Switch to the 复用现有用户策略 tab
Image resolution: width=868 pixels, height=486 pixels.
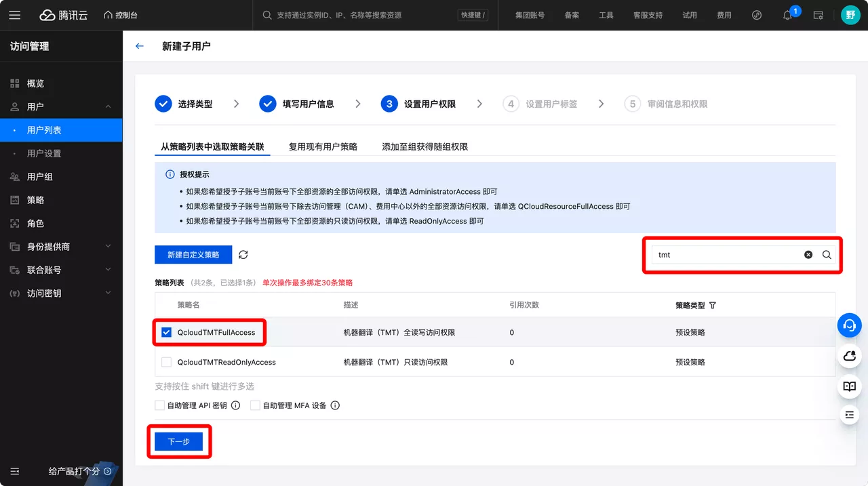pyautogui.click(x=323, y=146)
